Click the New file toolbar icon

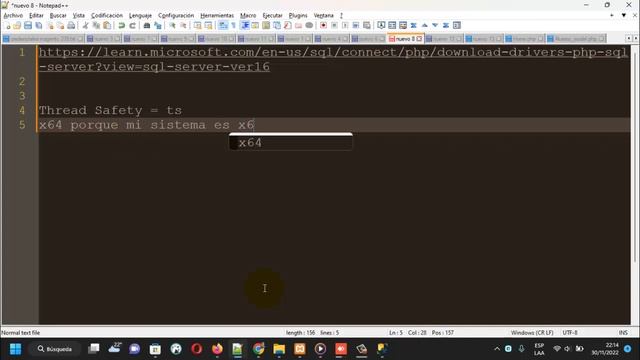click(x=7, y=26)
